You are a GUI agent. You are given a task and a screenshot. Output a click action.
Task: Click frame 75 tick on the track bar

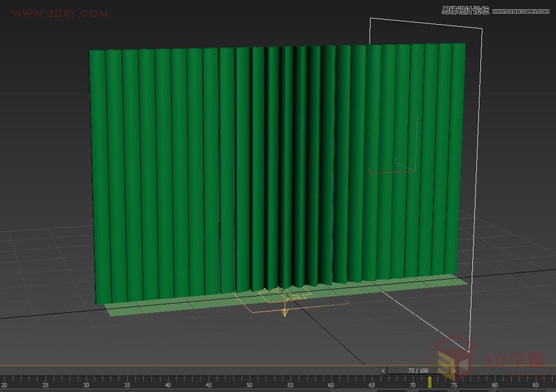[455, 382]
